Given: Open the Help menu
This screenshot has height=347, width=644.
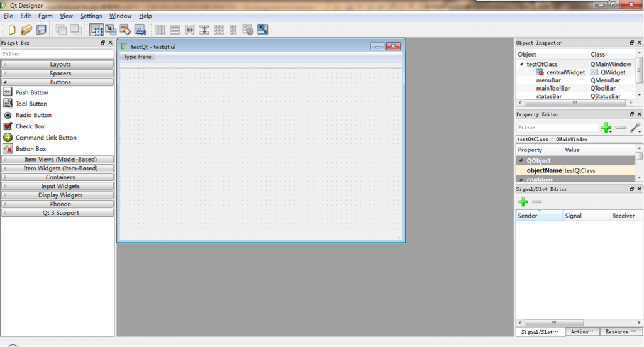Looking at the screenshot, I should tap(145, 16).
